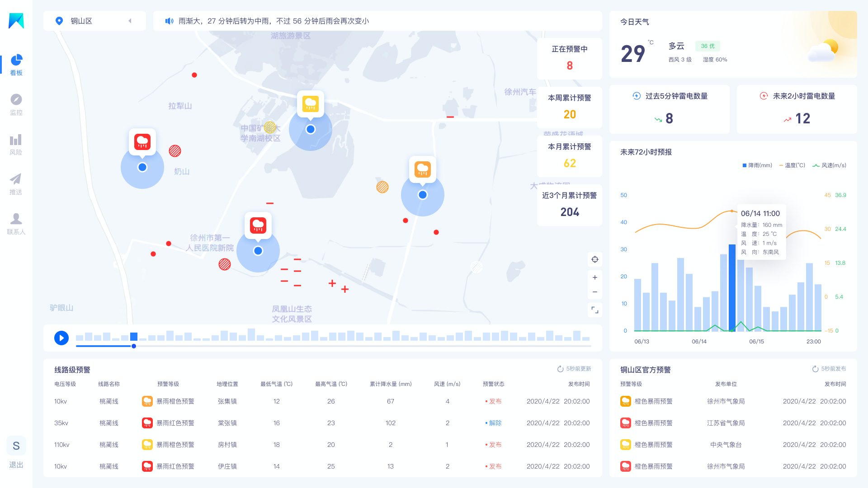Toggle 降雨(mm) legend series
Screen dimensions: 868x488
coord(757,165)
